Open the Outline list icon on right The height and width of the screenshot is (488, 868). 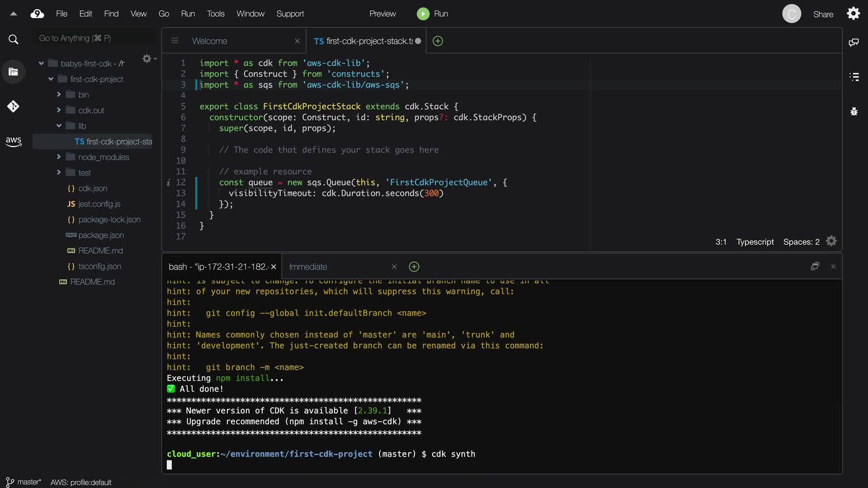point(854,77)
